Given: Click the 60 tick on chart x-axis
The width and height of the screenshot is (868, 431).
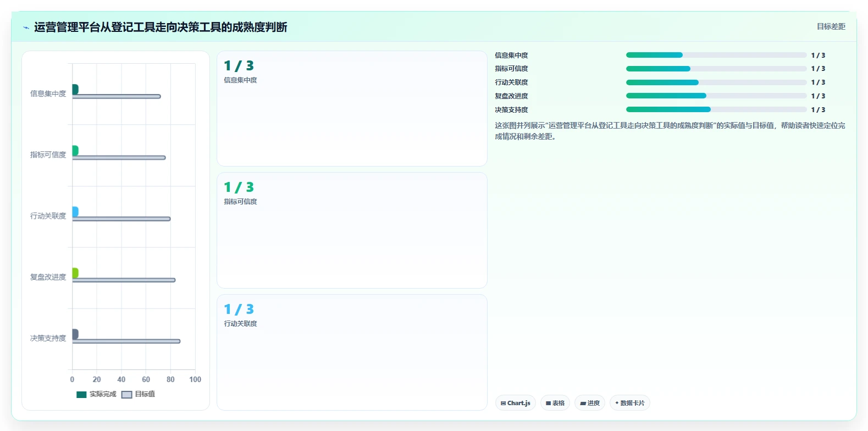Looking at the screenshot, I should [x=146, y=379].
